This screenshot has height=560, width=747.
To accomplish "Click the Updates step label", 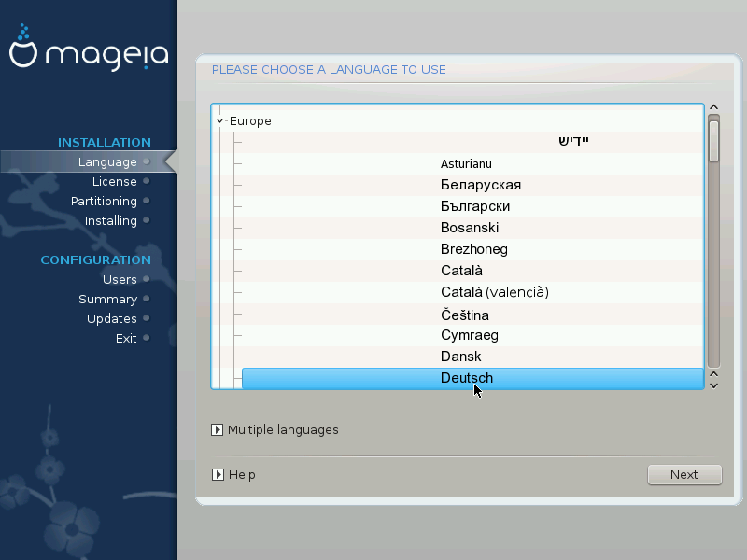I will tap(111, 318).
